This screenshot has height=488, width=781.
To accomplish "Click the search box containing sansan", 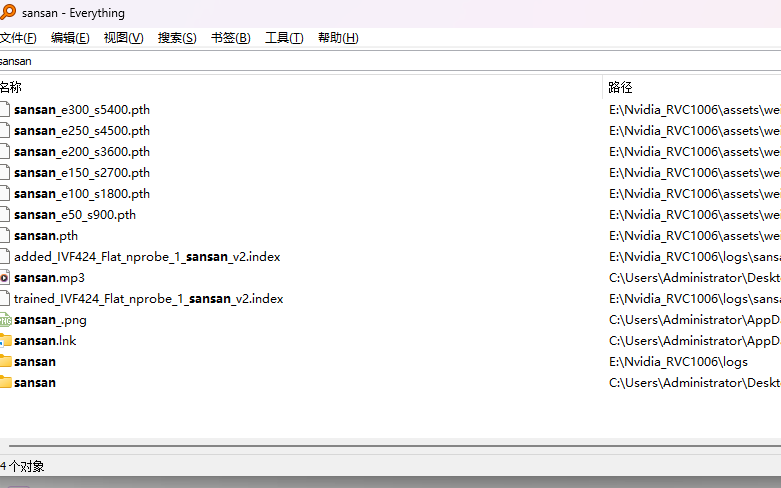I will point(390,61).
